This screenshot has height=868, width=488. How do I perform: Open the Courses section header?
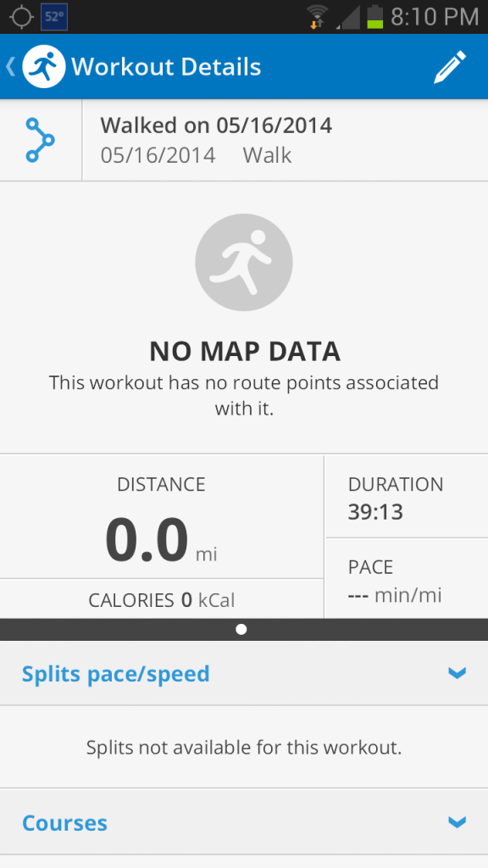244,822
